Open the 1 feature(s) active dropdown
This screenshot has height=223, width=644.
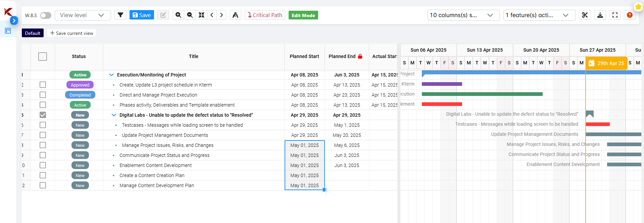[x=539, y=15]
